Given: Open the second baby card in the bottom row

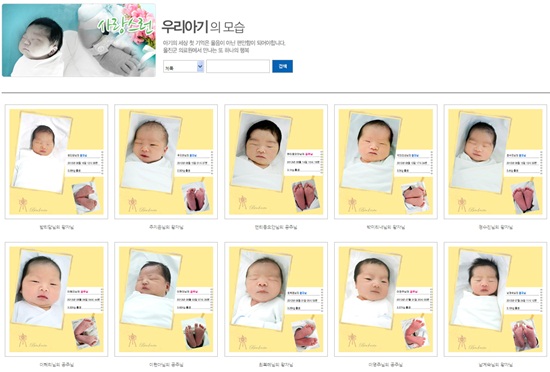Looking at the screenshot, I should (166, 299).
